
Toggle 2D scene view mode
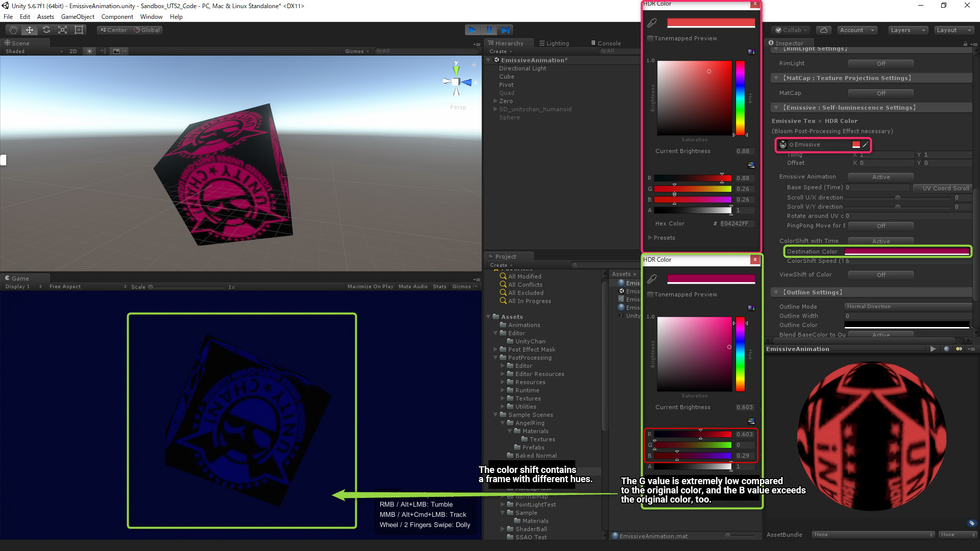[73, 51]
